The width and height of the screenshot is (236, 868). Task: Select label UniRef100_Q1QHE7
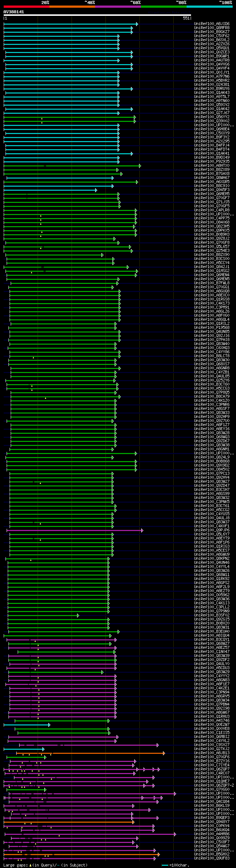click(x=212, y=781)
